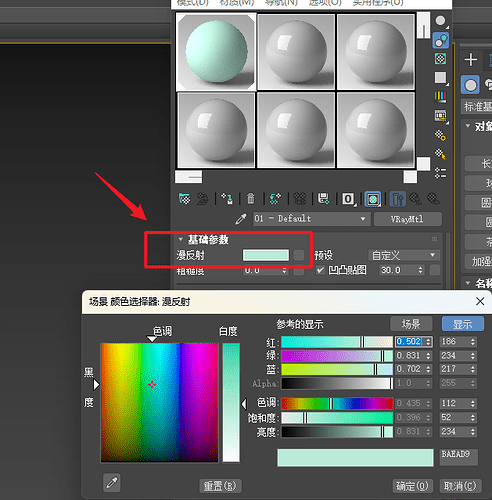The width and height of the screenshot is (492, 500).
Task: Click the Sample Type sphere icon
Action: 441,21
